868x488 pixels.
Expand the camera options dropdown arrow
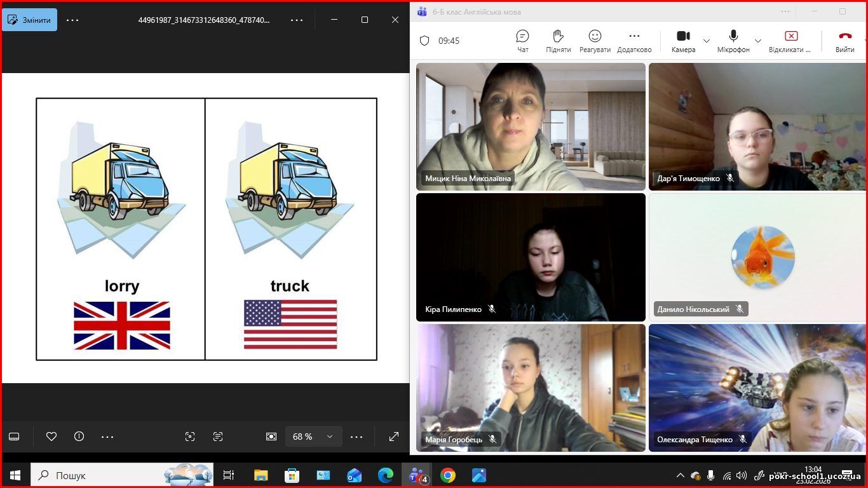pos(707,41)
